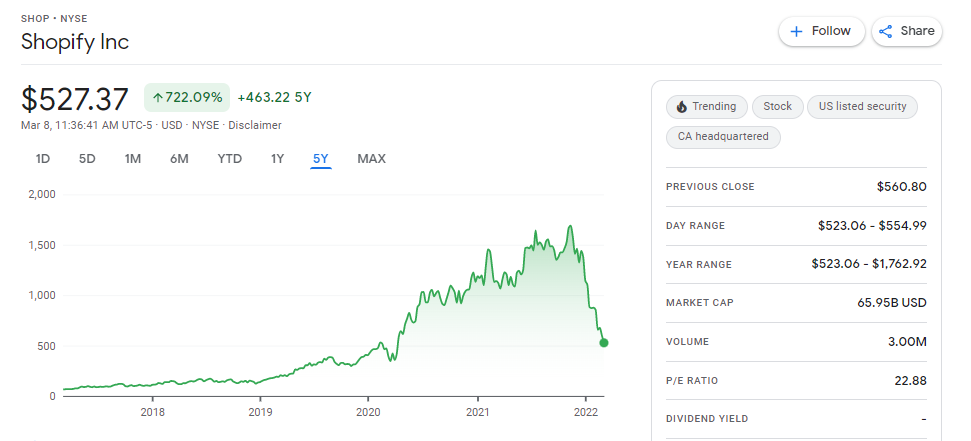
Task: Click the $560.80 previous close value
Action: [x=902, y=186]
